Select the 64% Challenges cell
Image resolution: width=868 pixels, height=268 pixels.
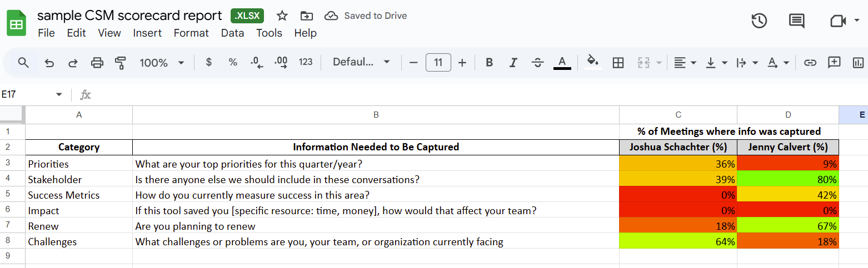coord(678,242)
